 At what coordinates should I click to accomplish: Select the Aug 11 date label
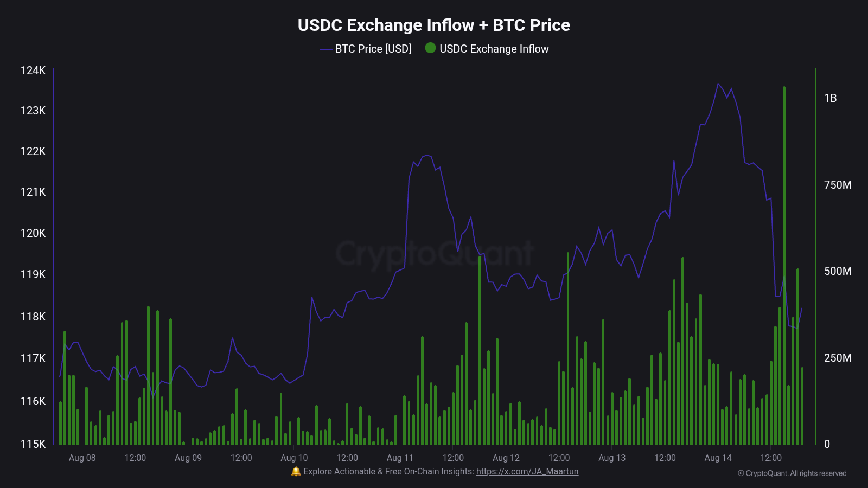point(400,458)
